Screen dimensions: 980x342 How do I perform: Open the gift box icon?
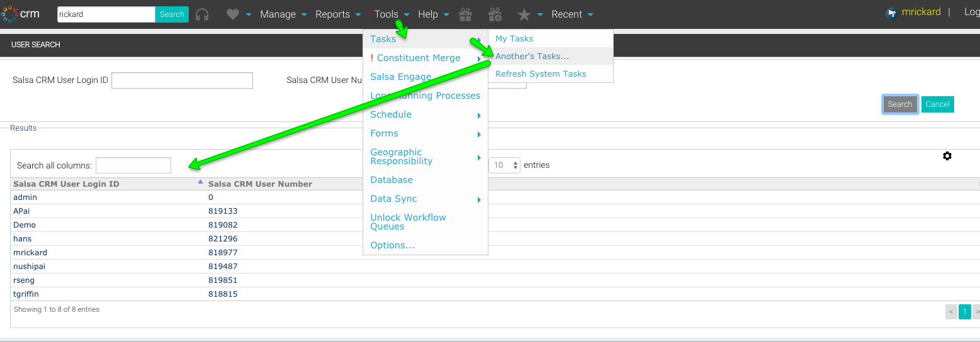tap(465, 14)
